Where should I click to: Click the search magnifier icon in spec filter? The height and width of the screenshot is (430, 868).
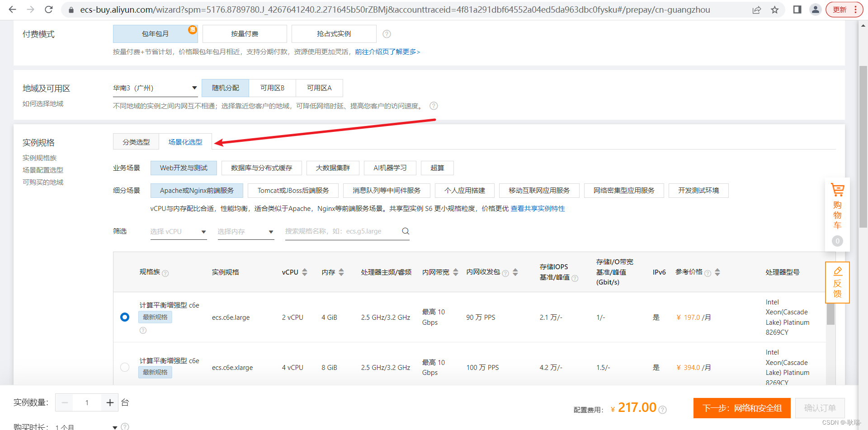tap(405, 231)
